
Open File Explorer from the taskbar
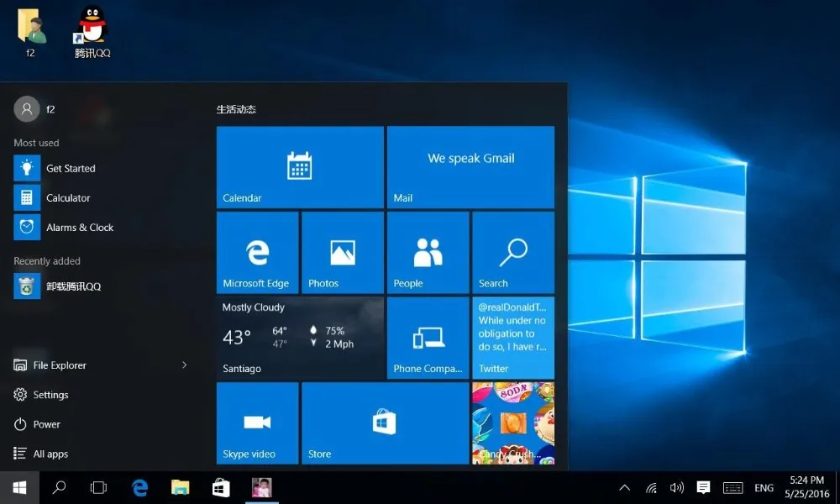point(180,487)
